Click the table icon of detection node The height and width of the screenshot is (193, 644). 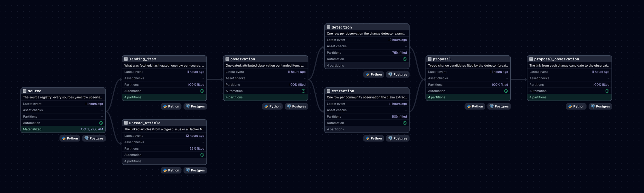[328, 27]
